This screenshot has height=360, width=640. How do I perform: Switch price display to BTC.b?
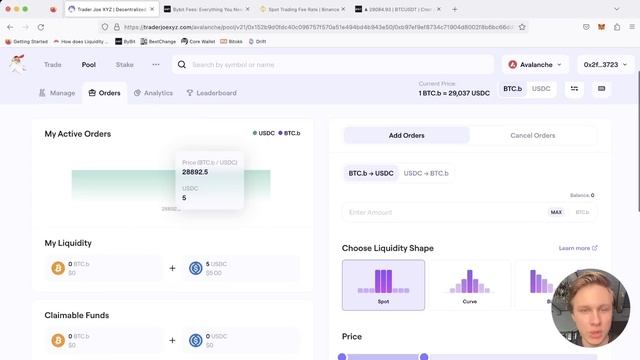point(513,89)
